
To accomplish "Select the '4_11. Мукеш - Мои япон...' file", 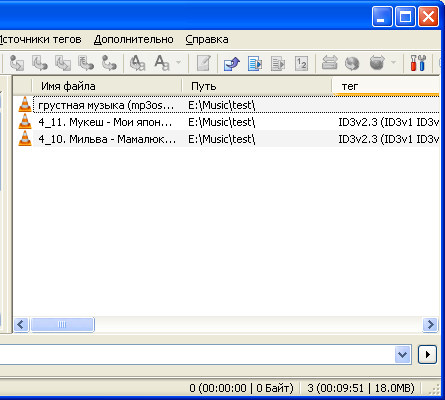I will click(105, 122).
